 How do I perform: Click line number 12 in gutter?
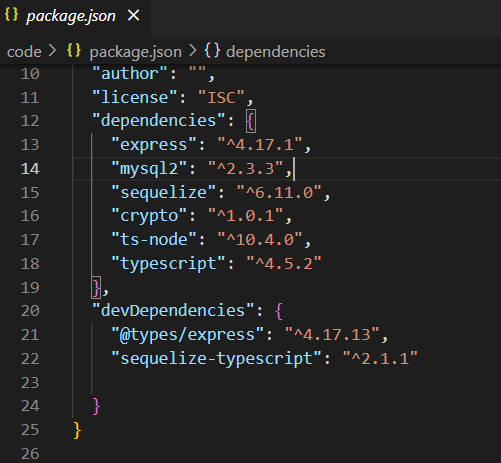pyautogui.click(x=30, y=121)
